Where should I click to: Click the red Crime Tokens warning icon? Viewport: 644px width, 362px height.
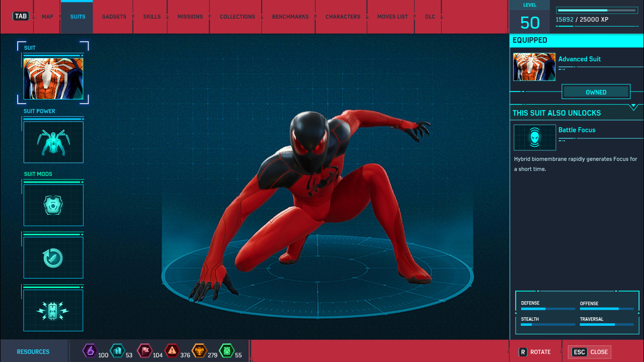(172, 351)
